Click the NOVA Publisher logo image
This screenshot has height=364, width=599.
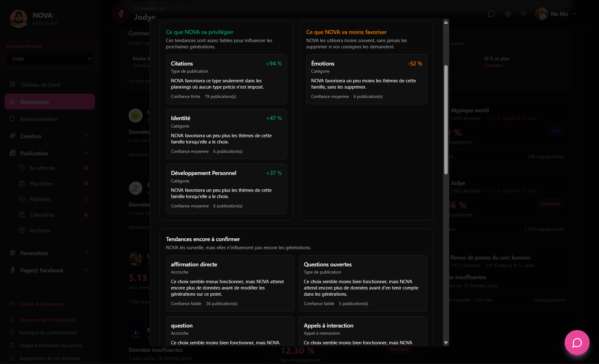coord(19,19)
